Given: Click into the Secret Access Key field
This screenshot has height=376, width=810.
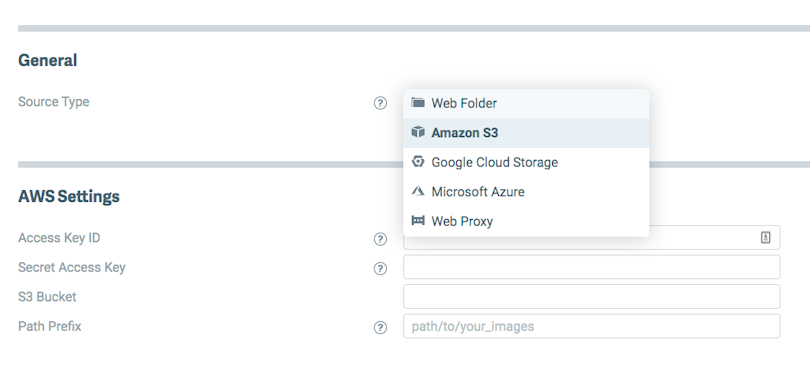Looking at the screenshot, I should [591, 267].
